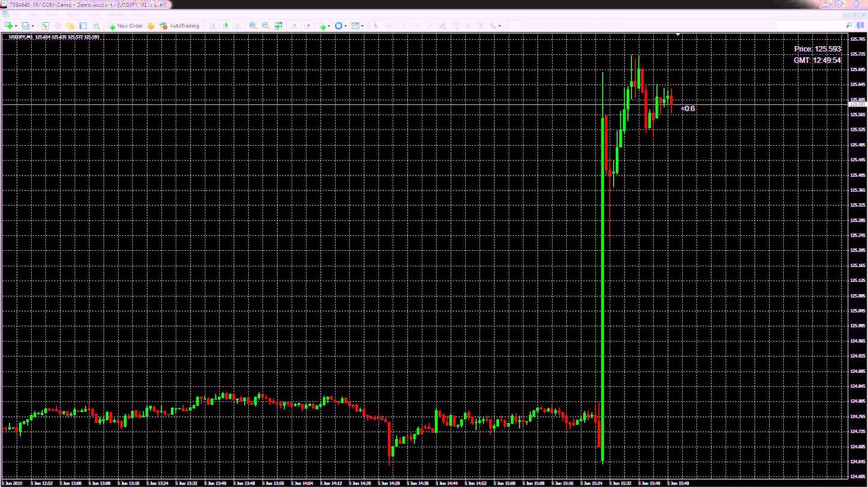Click the chart shift triangle marker

point(678,35)
